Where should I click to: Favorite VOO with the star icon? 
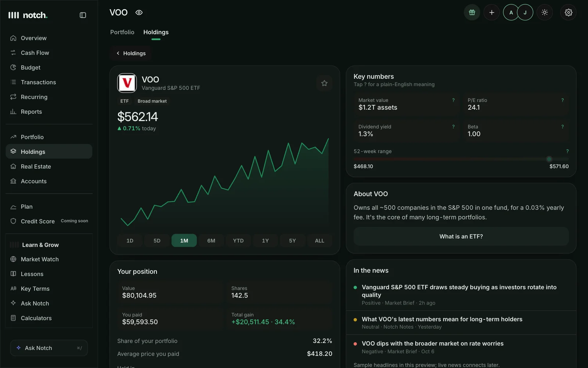324,83
